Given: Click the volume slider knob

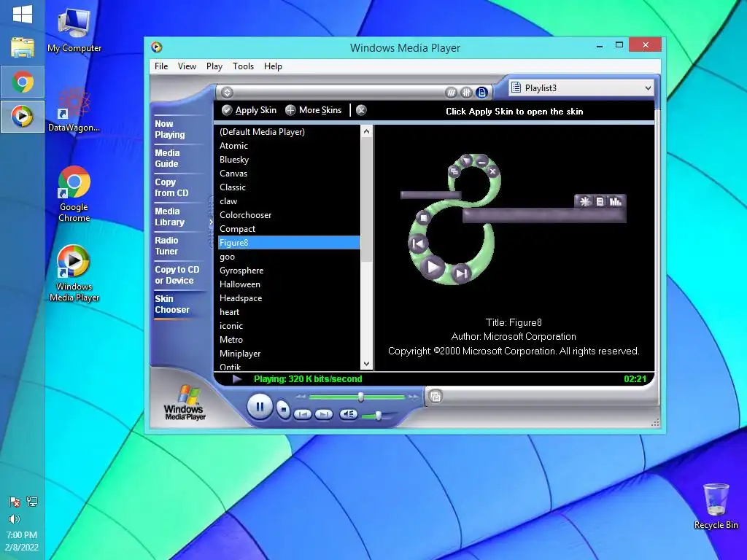Looking at the screenshot, I should 379,416.
